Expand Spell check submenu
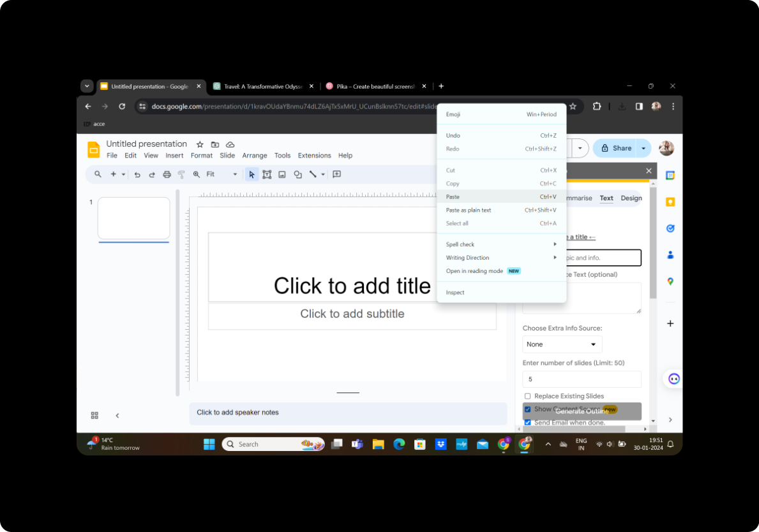759x532 pixels. tap(501, 244)
